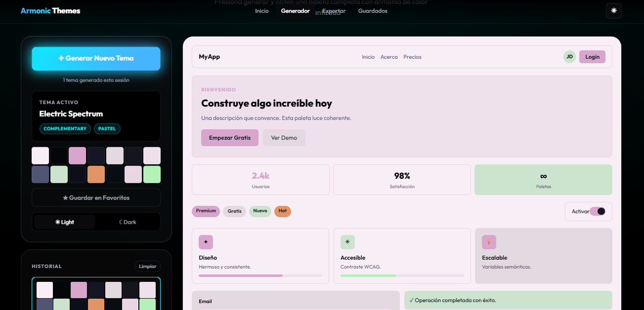Click the Operación completada con éxito alert
Image resolution: width=644 pixels, height=310 pixels.
click(x=508, y=300)
